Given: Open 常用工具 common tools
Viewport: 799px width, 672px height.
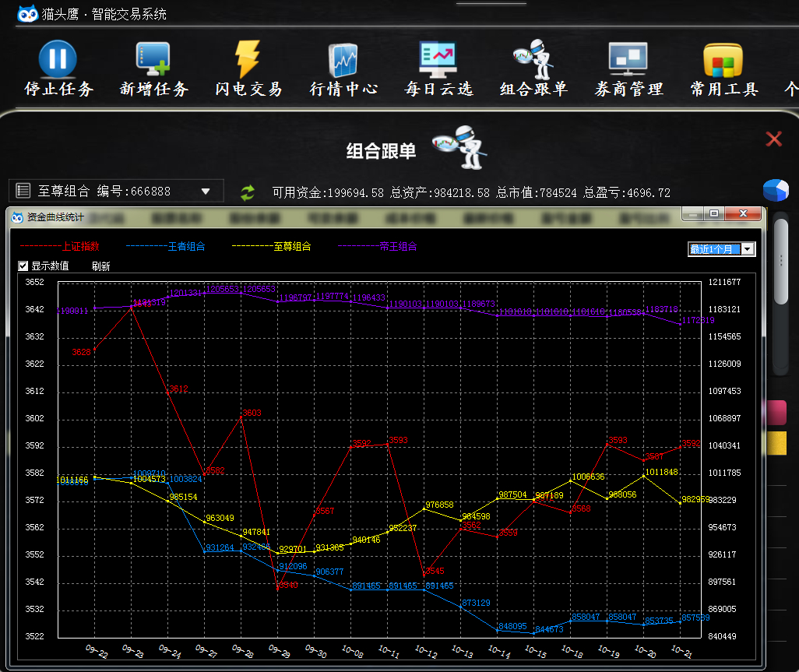Looking at the screenshot, I should pos(723,59).
